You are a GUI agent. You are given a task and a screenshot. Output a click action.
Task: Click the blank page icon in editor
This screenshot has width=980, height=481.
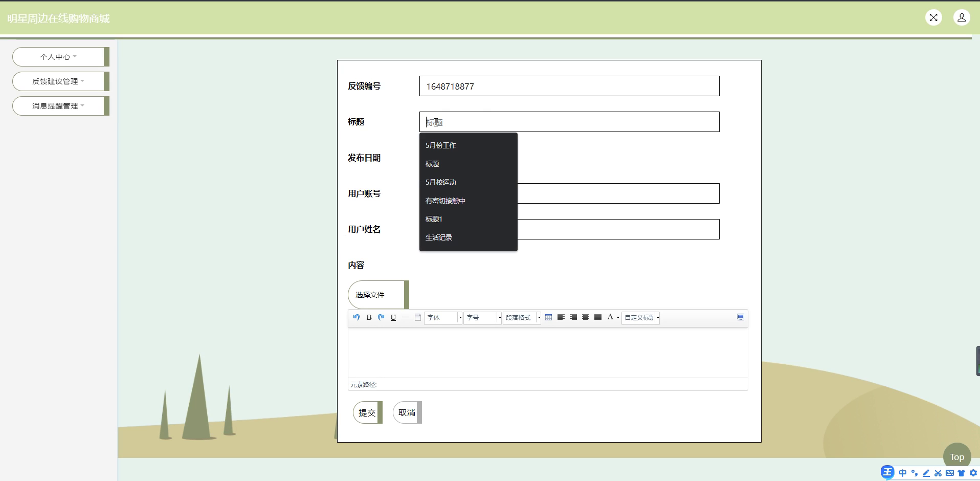pos(418,317)
